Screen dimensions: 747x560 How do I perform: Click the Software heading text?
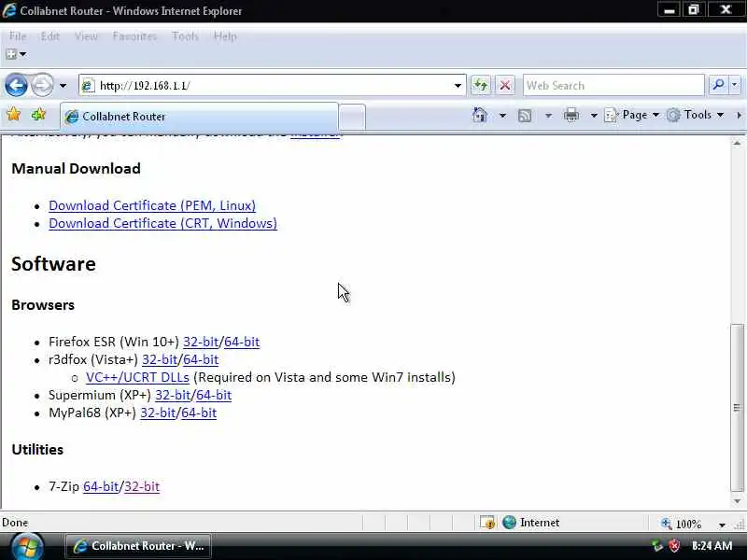[53, 264]
